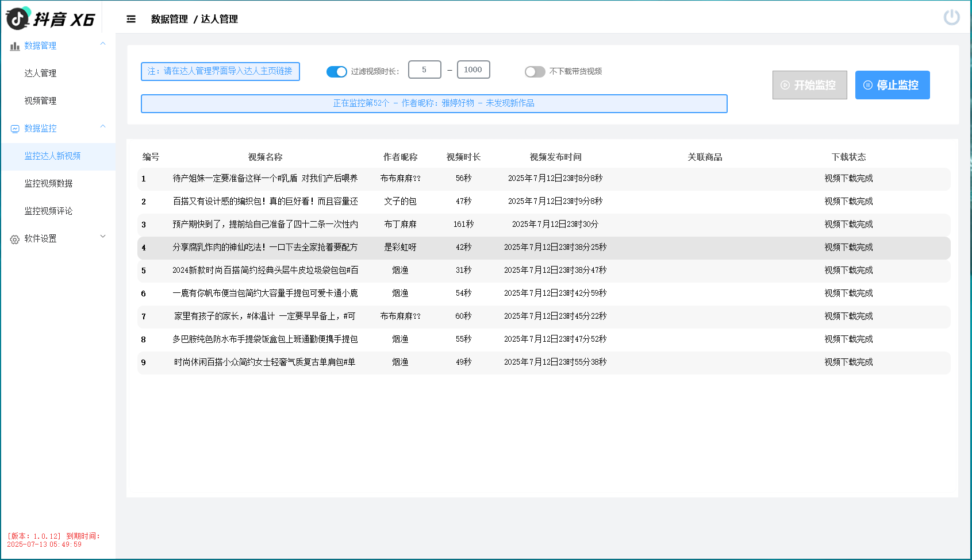Toggle the hamburger sidebar collapse icon

tap(131, 19)
